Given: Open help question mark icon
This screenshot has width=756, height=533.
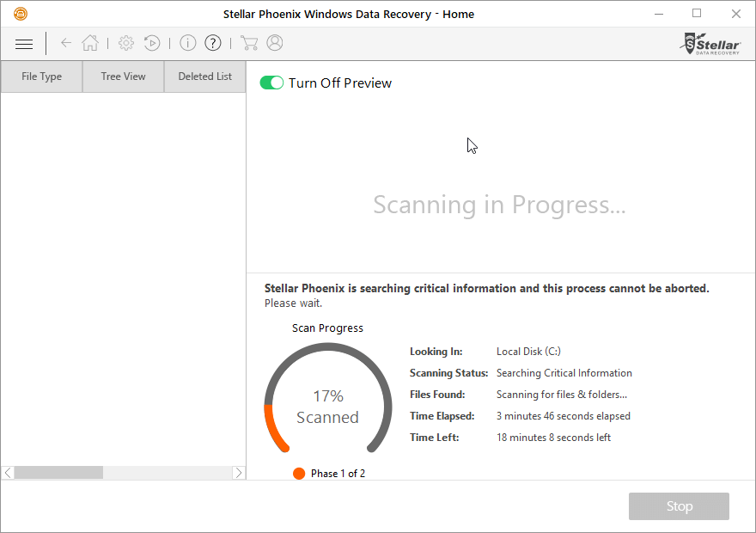Looking at the screenshot, I should [213, 43].
